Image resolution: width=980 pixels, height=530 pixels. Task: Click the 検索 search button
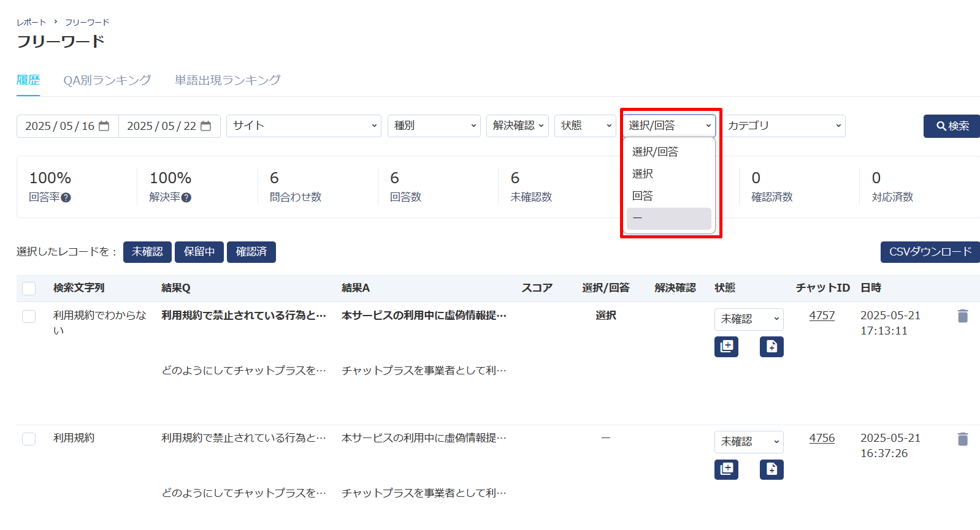951,126
